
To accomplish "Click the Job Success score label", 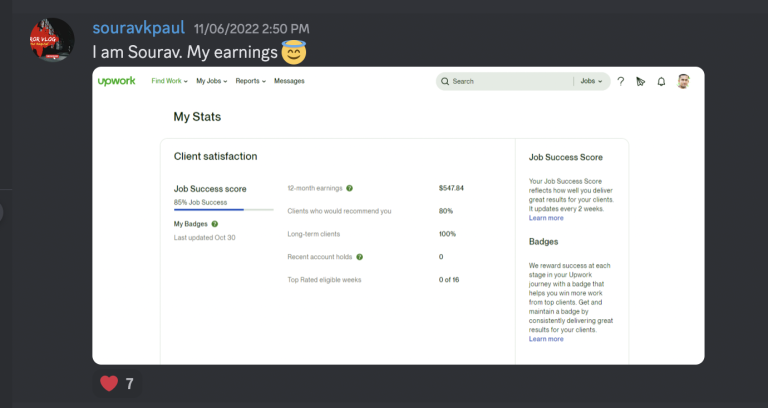I will pos(210,189).
